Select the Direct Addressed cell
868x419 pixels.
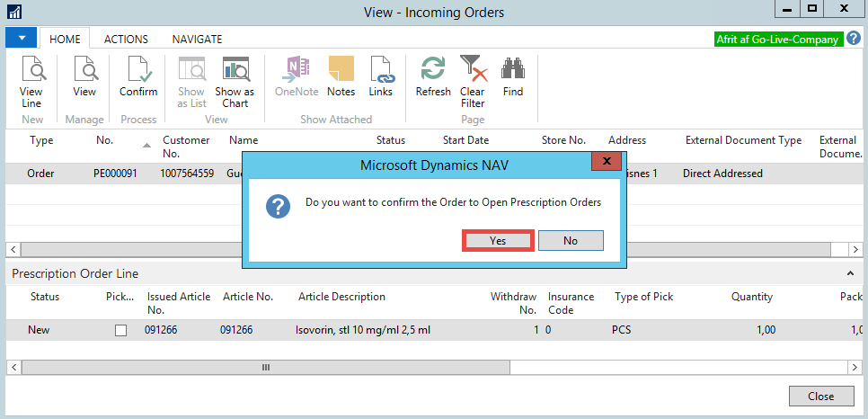(x=722, y=174)
